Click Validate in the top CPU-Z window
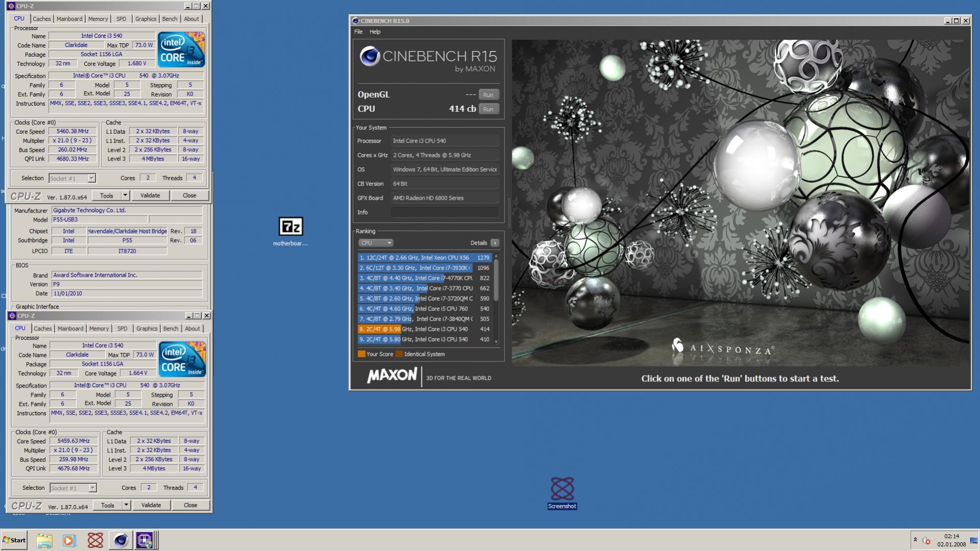This screenshot has height=551, width=980. 150,196
